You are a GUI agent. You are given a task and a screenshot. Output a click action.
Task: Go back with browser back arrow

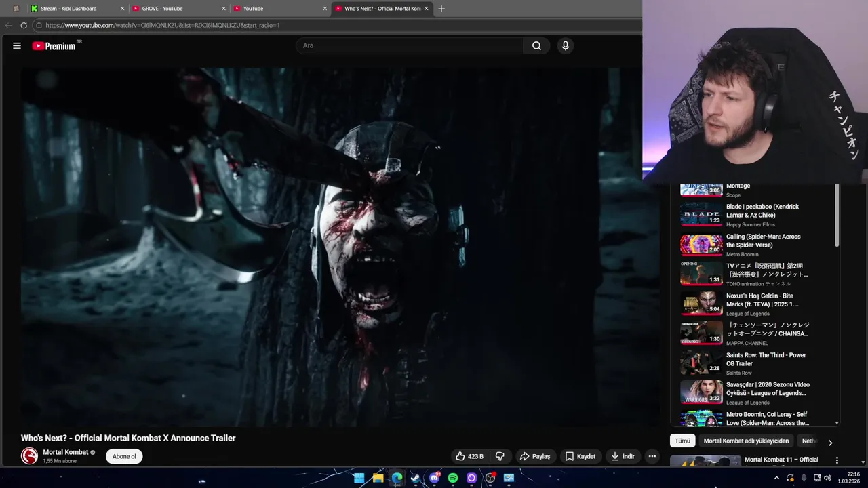8,25
